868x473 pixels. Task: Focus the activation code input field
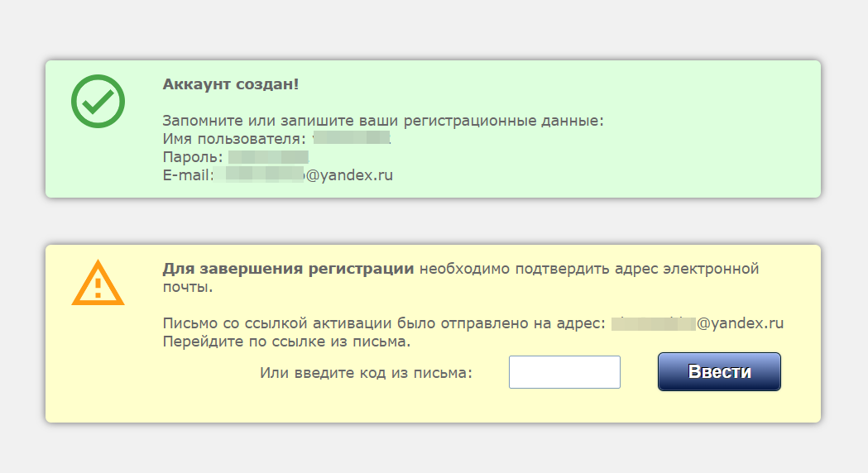(564, 372)
